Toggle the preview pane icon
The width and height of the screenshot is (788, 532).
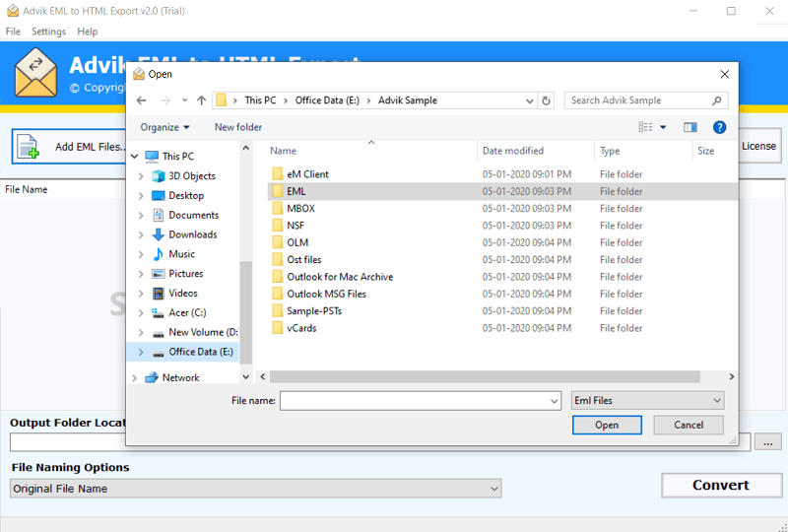click(x=690, y=127)
